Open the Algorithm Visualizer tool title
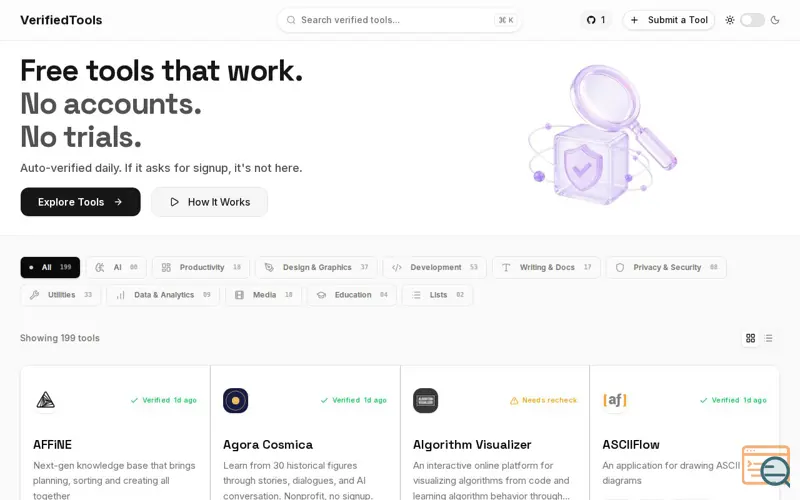Viewport: 800px width, 500px height. pos(472,444)
